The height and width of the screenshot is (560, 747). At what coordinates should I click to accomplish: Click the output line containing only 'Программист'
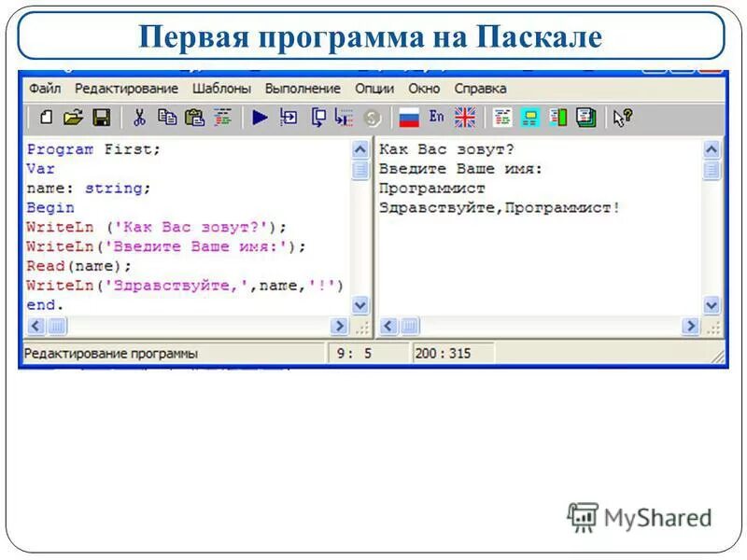click(431, 189)
